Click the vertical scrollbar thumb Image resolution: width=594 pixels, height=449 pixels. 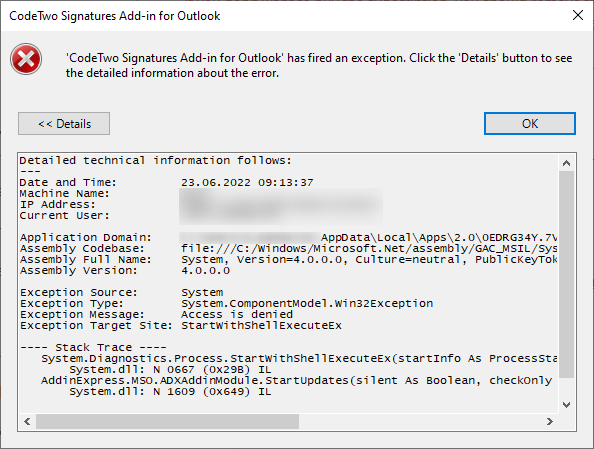pos(566,274)
